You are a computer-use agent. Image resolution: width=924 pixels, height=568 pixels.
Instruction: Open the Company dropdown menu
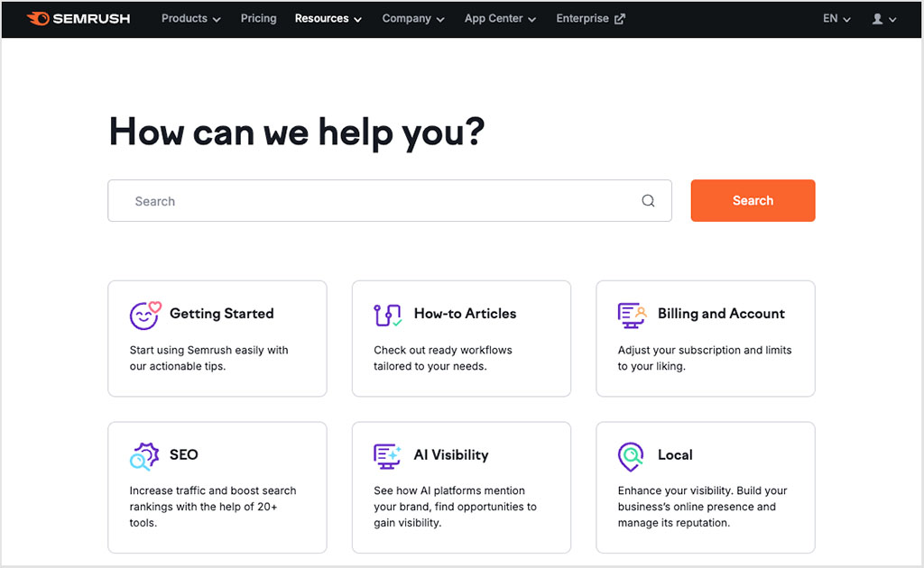[412, 18]
